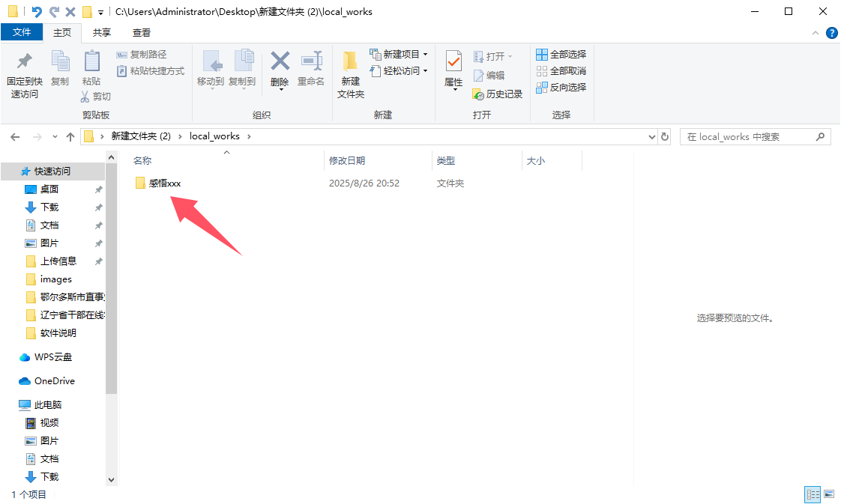Switch to large icons view in status bar

click(x=829, y=494)
